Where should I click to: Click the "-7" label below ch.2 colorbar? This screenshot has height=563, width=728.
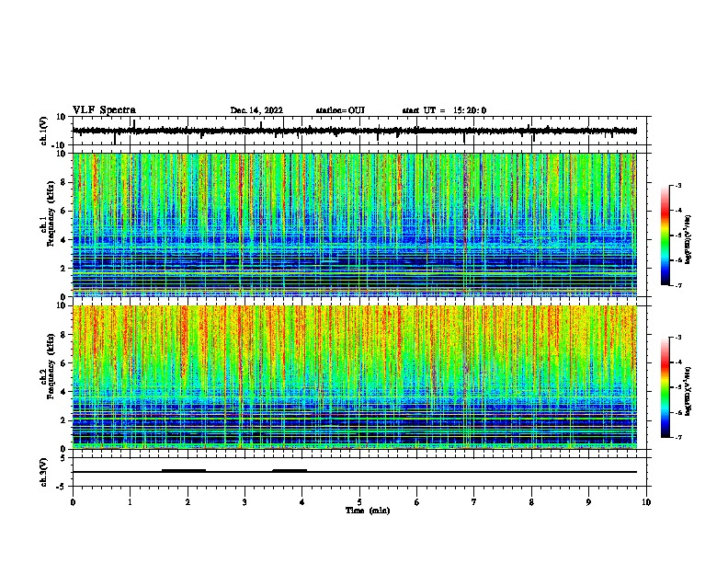pos(678,437)
